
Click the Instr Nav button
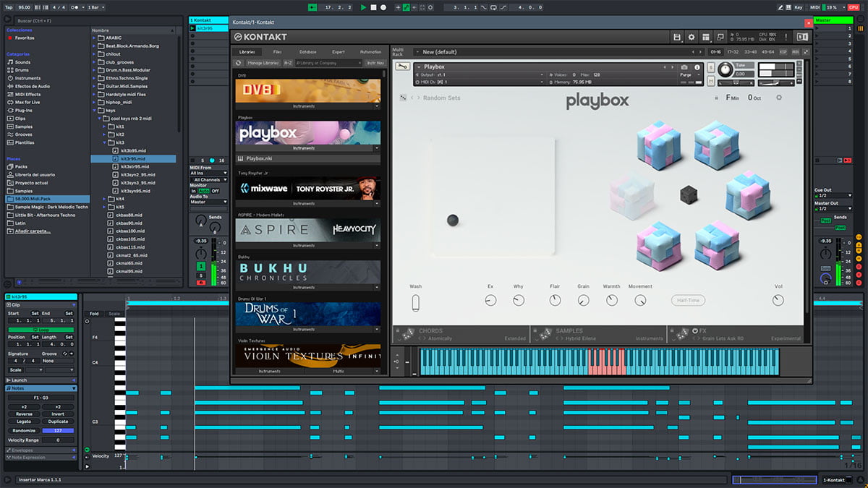[375, 63]
